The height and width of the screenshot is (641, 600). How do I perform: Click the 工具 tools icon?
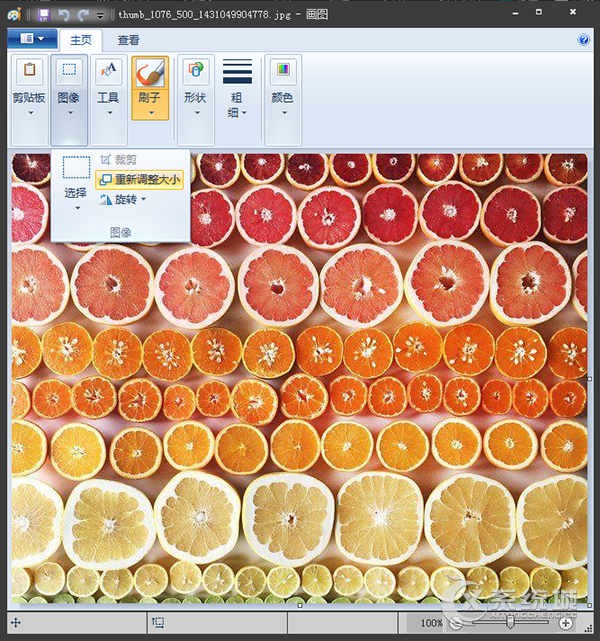point(108,70)
